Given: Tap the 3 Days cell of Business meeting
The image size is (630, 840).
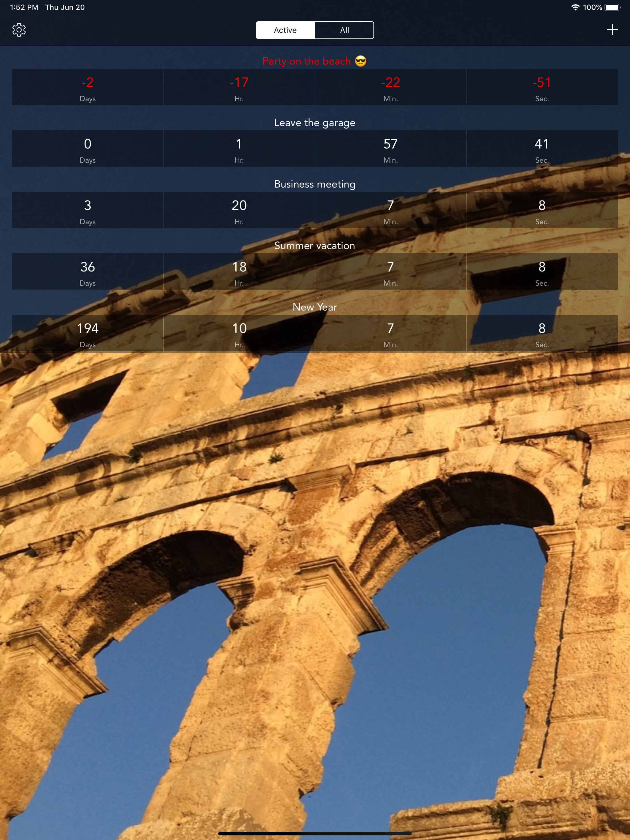Looking at the screenshot, I should 88,210.
